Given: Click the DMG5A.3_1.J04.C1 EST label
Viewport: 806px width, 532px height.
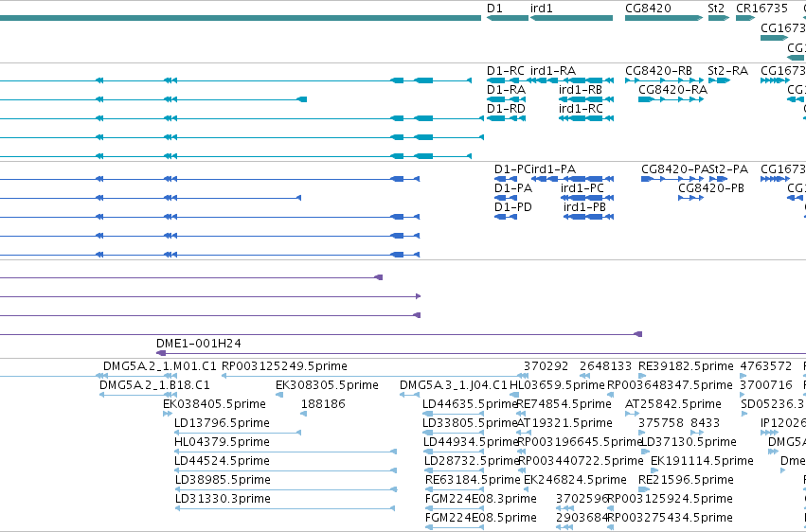Looking at the screenshot, I should pyautogui.click(x=454, y=385).
